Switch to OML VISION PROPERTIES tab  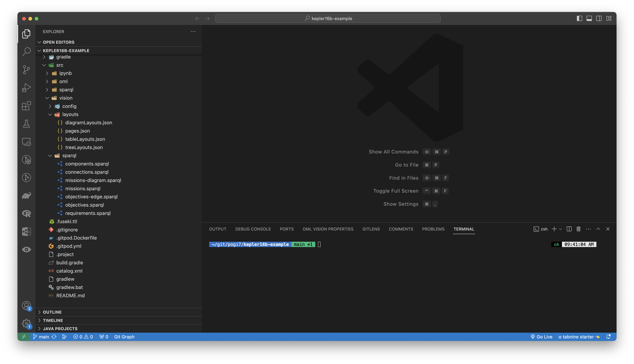(328, 229)
